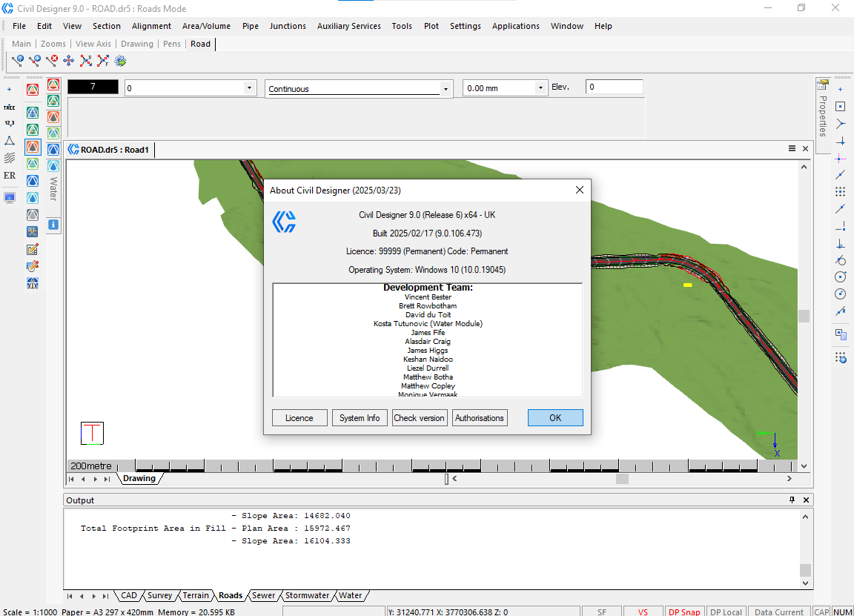Select the move point four-arrow icon
Image resolution: width=854 pixels, height=616 pixels.
pyautogui.click(x=69, y=61)
